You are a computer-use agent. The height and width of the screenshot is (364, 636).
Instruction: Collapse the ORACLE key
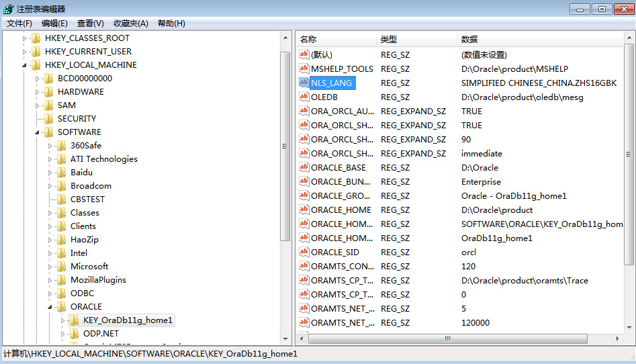pos(50,307)
